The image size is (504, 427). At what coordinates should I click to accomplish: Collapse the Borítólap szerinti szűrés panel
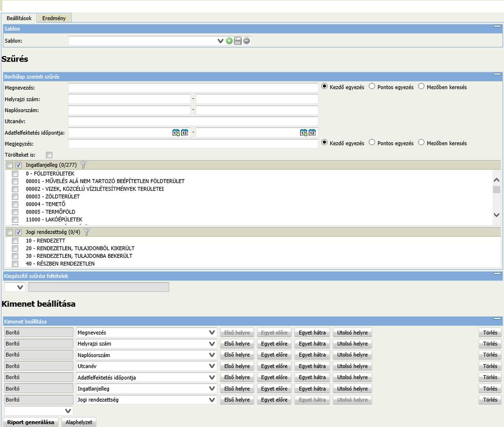coord(497,74)
